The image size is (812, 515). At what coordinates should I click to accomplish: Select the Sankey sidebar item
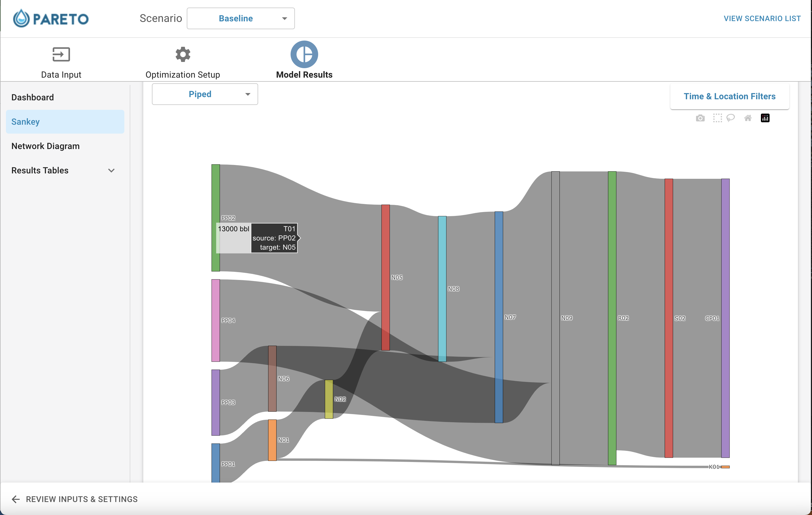(x=65, y=122)
